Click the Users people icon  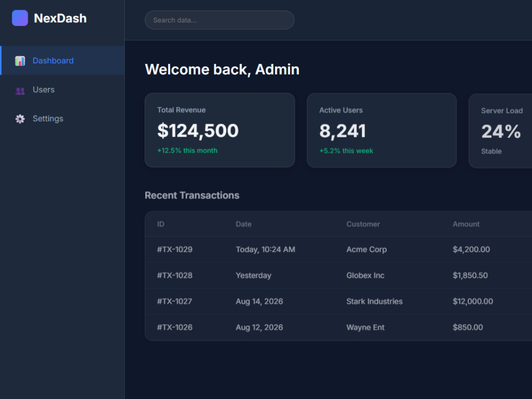pyautogui.click(x=20, y=90)
